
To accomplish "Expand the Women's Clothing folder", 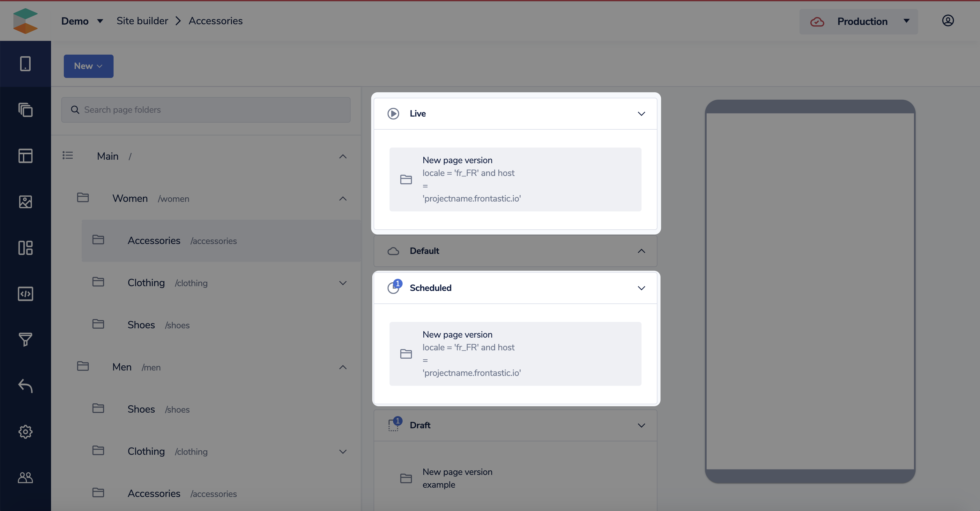I will pyautogui.click(x=342, y=283).
